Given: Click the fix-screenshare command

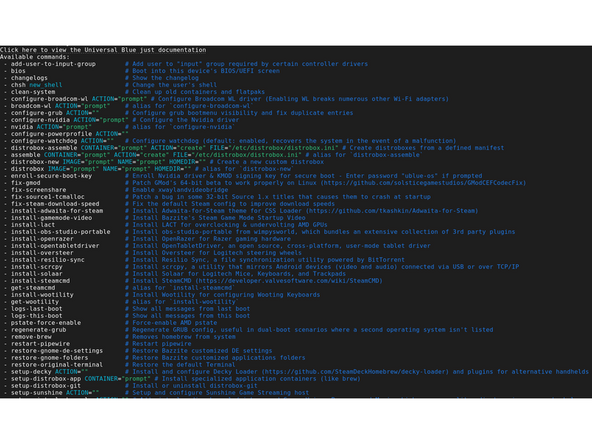Looking at the screenshot, I should click(38, 190).
